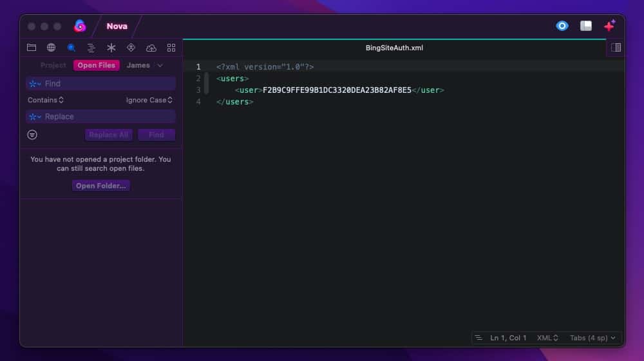Click the status bar indent lines icon
The width and height of the screenshot is (644, 361).
[x=478, y=338]
